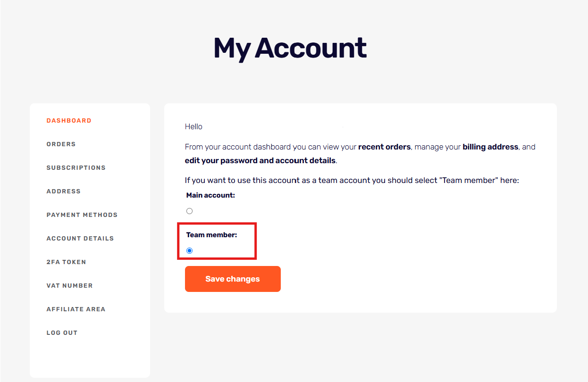The width and height of the screenshot is (588, 382).
Task: Go to Orders in the sidebar
Action: click(x=61, y=144)
